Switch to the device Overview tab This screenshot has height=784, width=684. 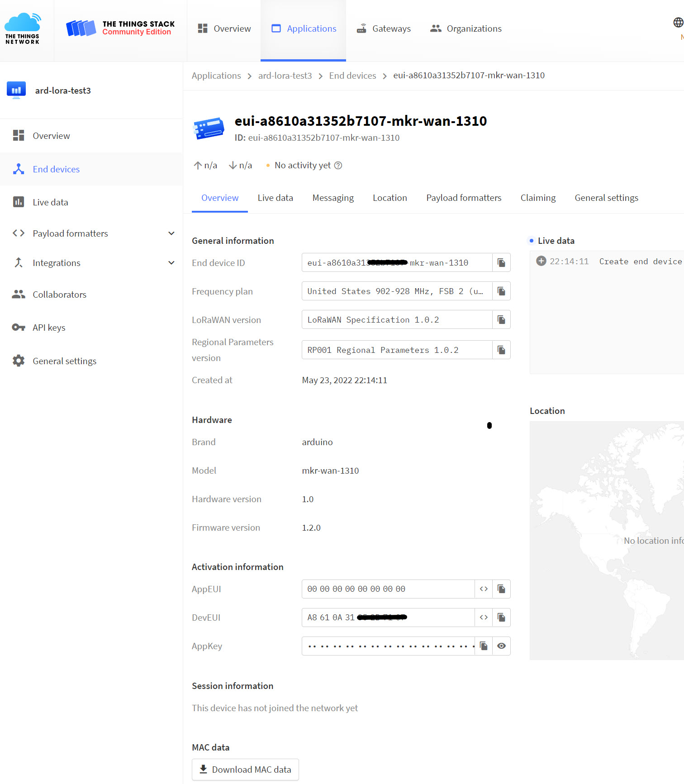(x=220, y=198)
